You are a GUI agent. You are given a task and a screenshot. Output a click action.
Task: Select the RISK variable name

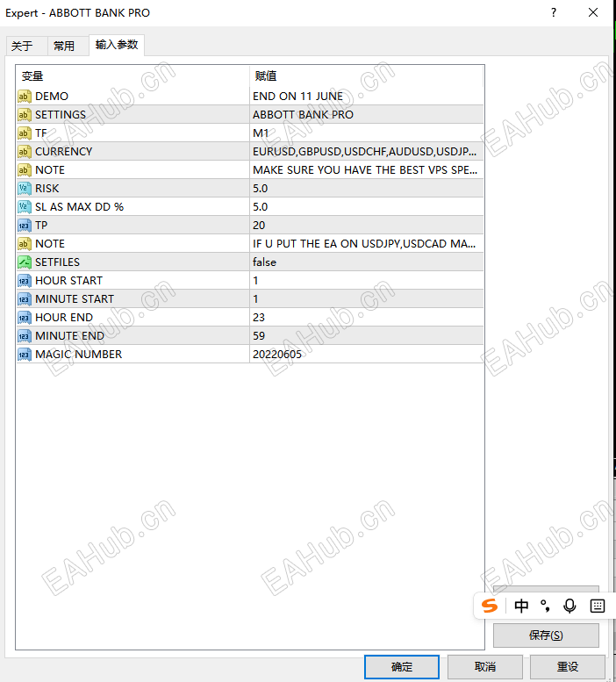click(x=47, y=189)
